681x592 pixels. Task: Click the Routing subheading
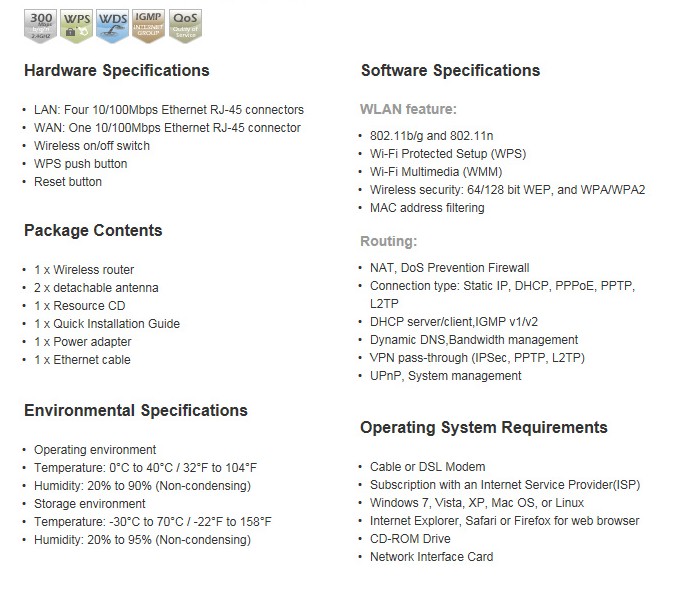[x=389, y=242]
